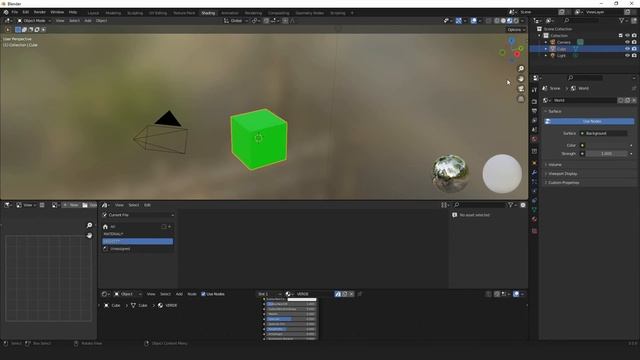This screenshot has height=360, width=640.
Task: Click the blue Z axis on navigation gizmo
Action: point(511,41)
